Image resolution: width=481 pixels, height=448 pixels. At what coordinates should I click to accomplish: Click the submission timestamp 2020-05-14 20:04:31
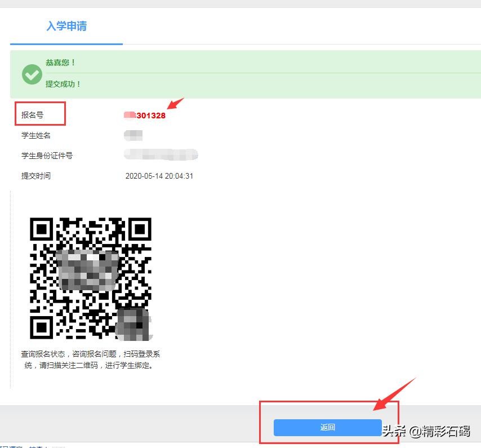coord(159,176)
